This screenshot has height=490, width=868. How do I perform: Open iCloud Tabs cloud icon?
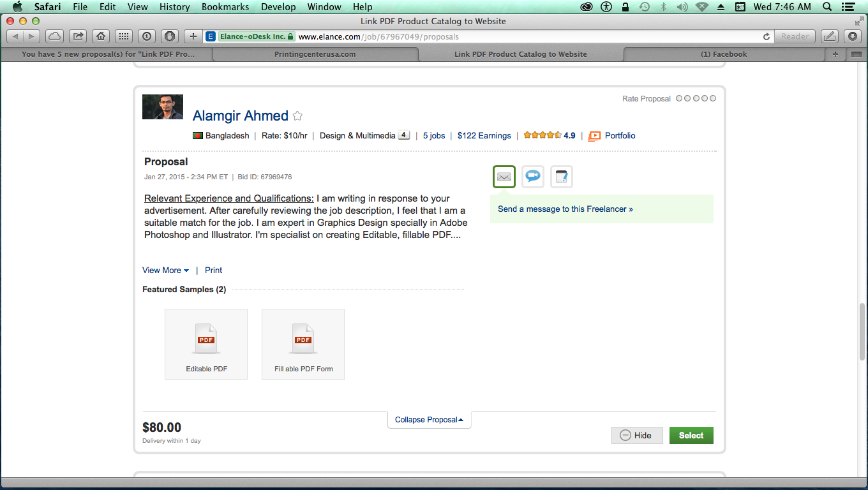pos(55,36)
